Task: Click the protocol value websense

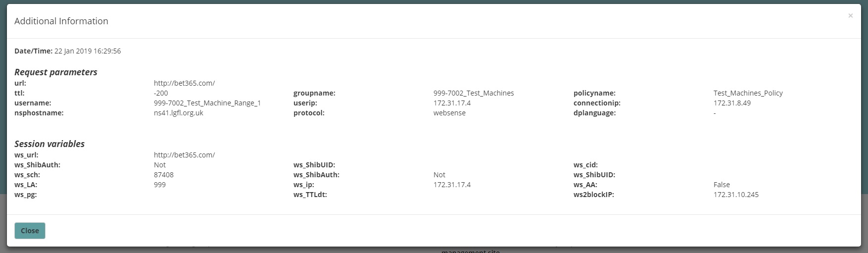Action: pos(449,113)
